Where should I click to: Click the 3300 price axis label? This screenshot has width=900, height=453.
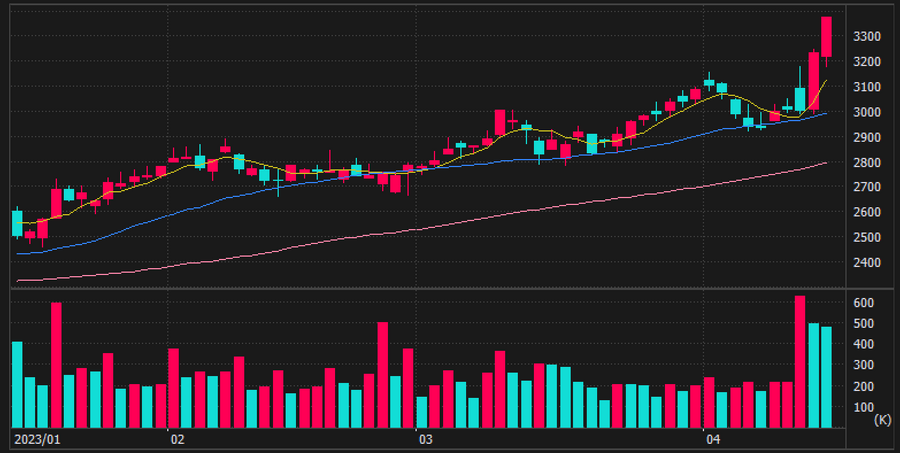[867, 37]
